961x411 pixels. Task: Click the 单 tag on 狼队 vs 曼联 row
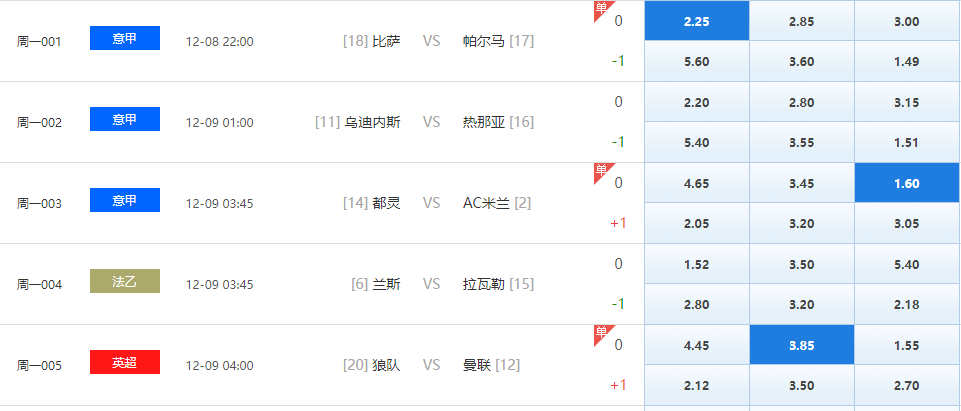[601, 333]
